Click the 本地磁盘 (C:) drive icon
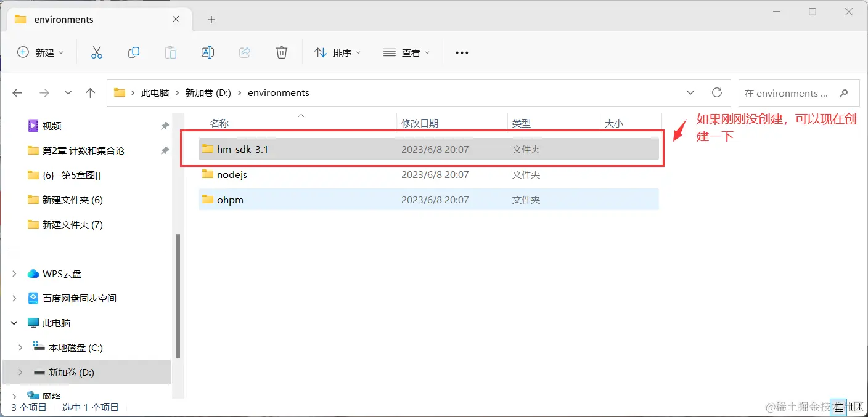This screenshot has height=417, width=868. (39, 347)
